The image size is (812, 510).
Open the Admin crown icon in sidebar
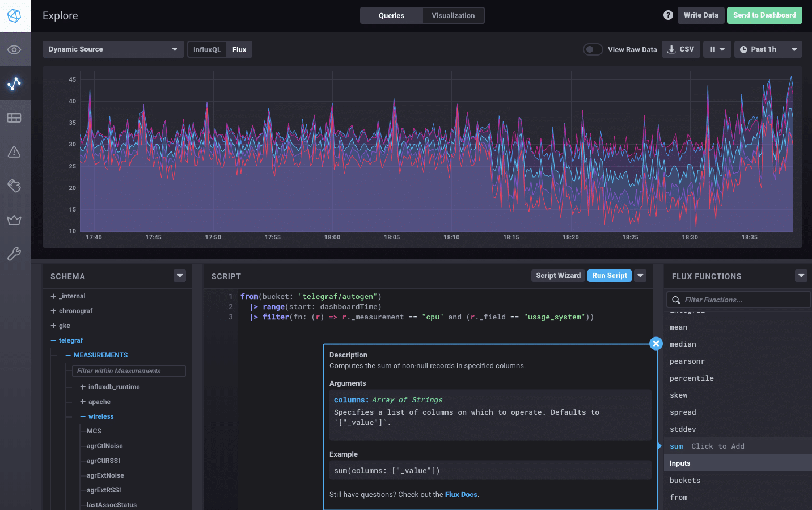14,220
